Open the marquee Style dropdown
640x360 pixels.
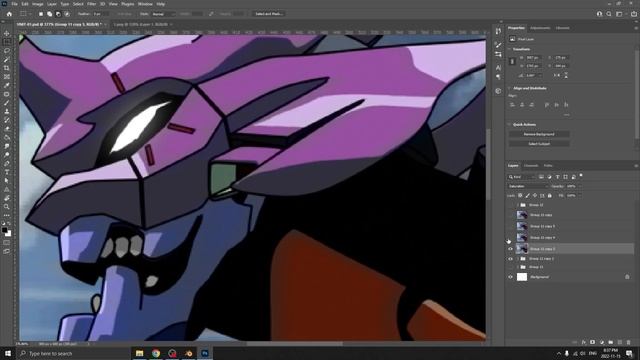pos(163,14)
